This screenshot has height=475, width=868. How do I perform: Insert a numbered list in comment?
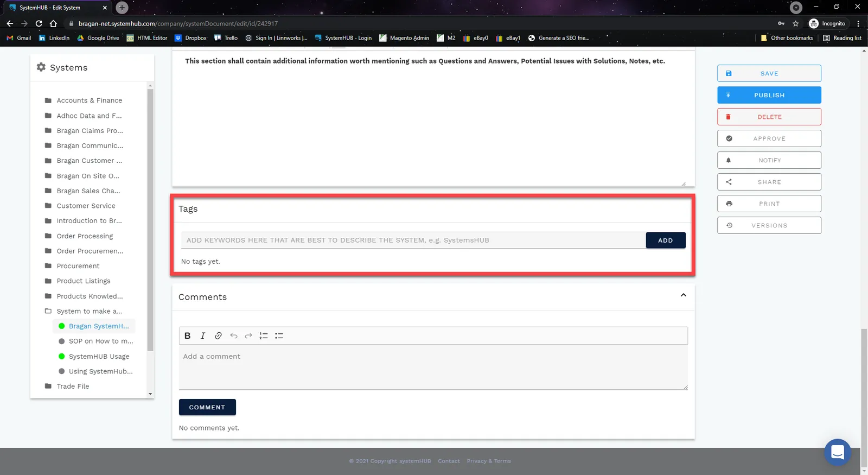(264, 335)
